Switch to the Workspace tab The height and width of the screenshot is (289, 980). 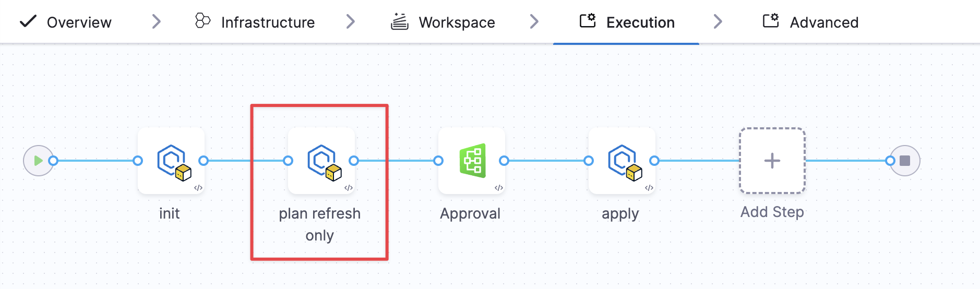[x=457, y=22]
